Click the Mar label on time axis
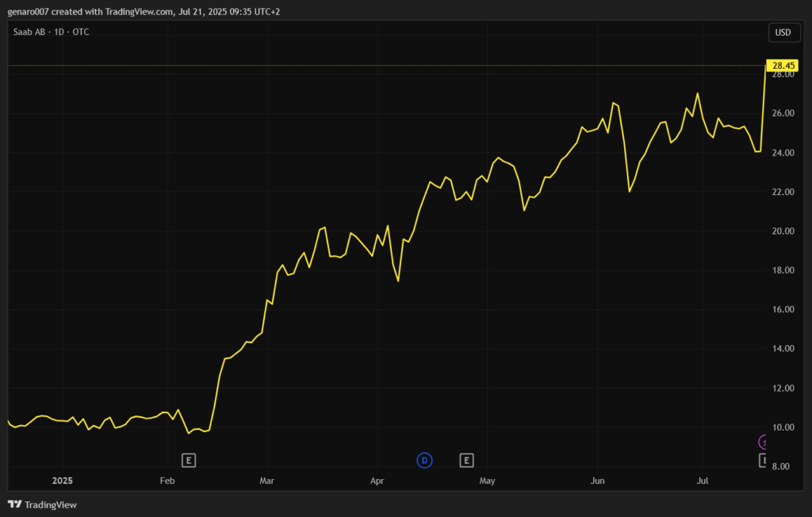 [x=267, y=481]
